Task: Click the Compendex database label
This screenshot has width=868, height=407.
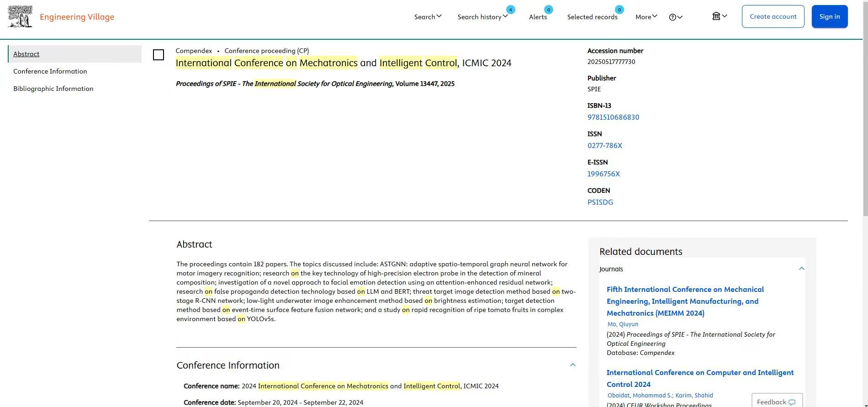Action: 194,51
